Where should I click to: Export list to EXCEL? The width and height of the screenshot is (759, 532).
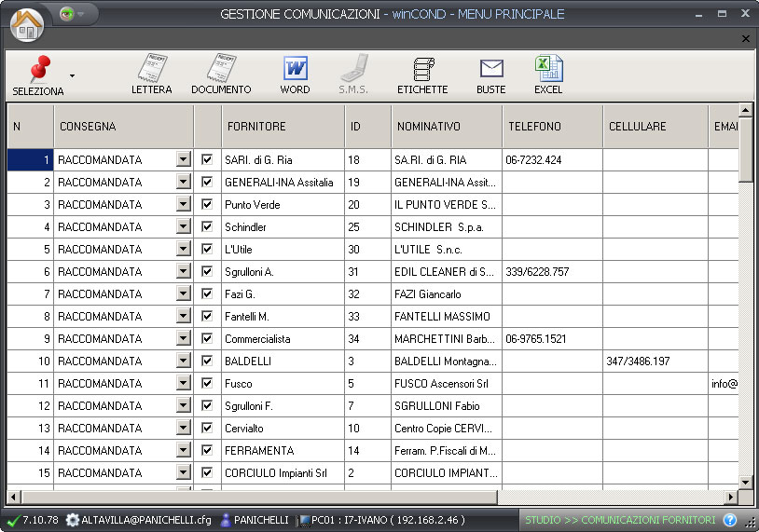tap(548, 75)
